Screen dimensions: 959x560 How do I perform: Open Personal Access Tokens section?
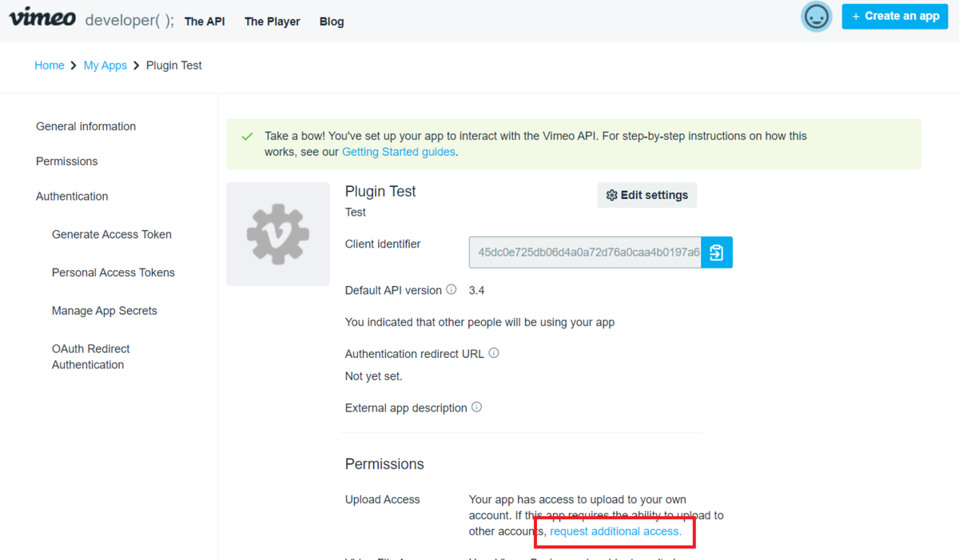[113, 272]
